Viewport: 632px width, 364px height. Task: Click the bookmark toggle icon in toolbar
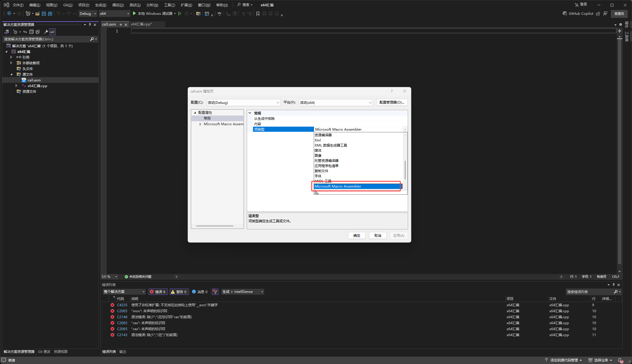coord(258,14)
